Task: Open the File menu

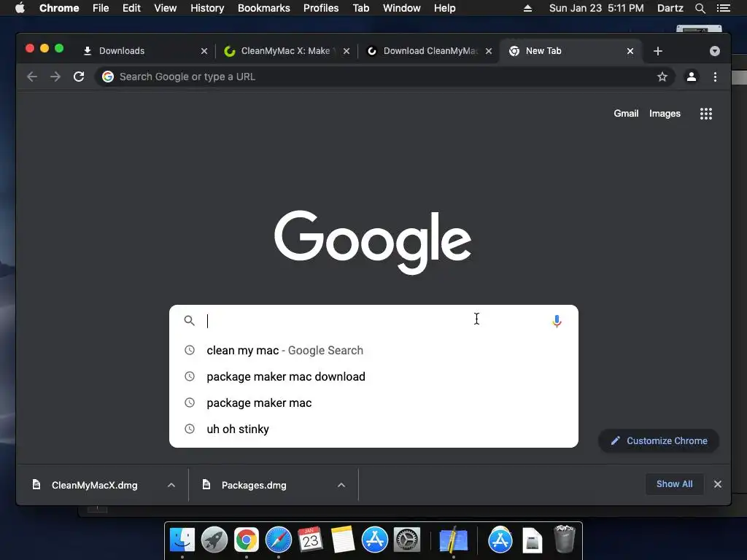Action: point(101,8)
